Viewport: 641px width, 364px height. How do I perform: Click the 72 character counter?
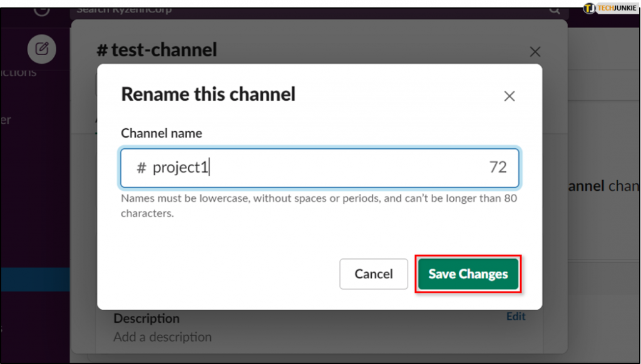498,168
